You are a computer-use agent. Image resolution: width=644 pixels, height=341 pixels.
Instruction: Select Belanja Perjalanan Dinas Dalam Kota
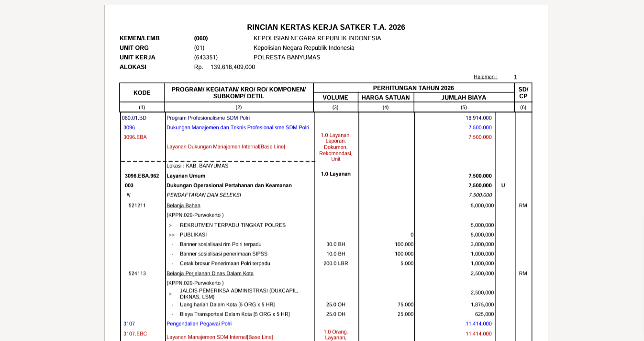[210, 273]
